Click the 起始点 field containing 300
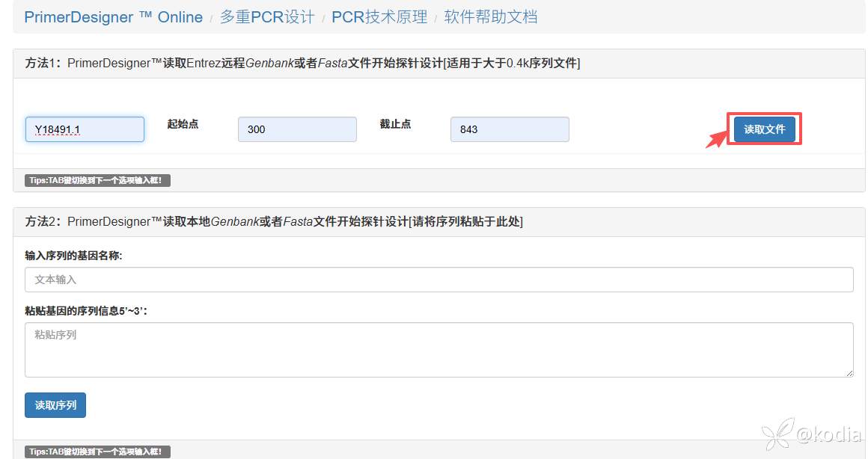The image size is (868, 459). [297, 129]
